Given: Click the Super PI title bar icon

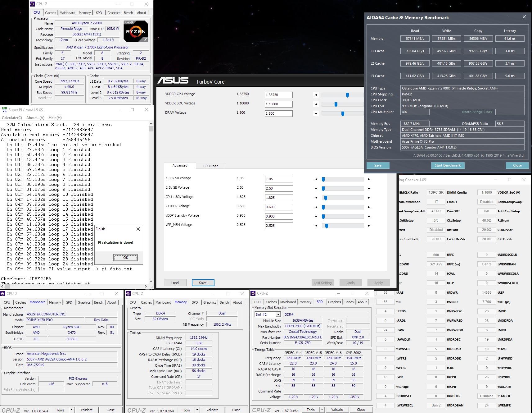Looking at the screenshot, I should (x=4, y=110).
